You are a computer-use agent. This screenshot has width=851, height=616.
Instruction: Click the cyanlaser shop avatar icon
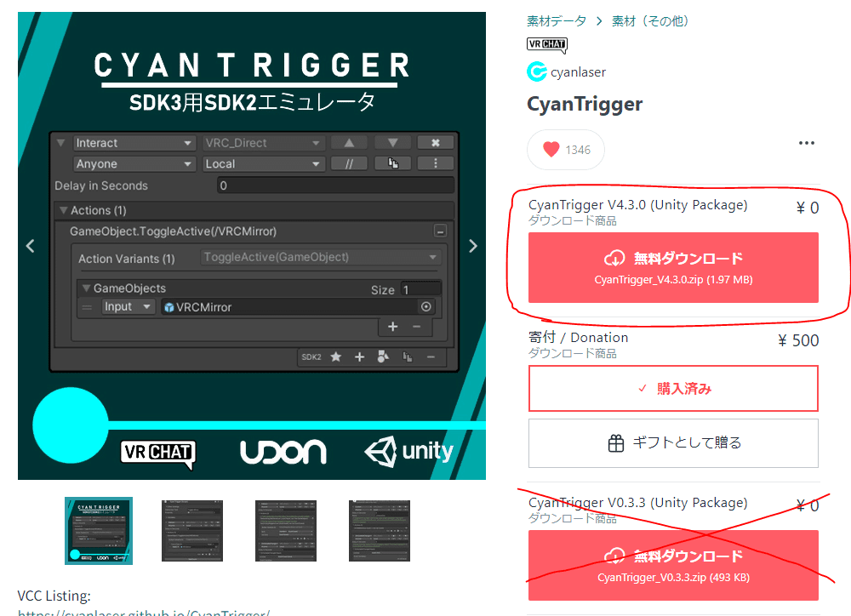[x=537, y=71]
